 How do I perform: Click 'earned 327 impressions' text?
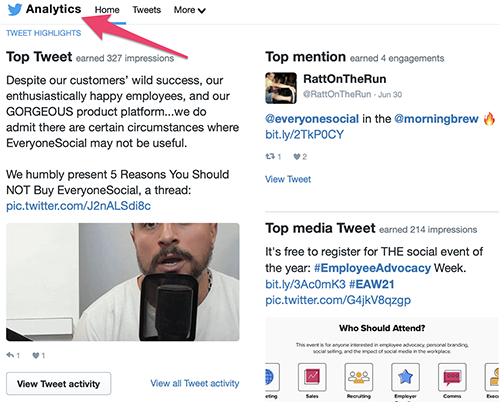tap(125, 58)
